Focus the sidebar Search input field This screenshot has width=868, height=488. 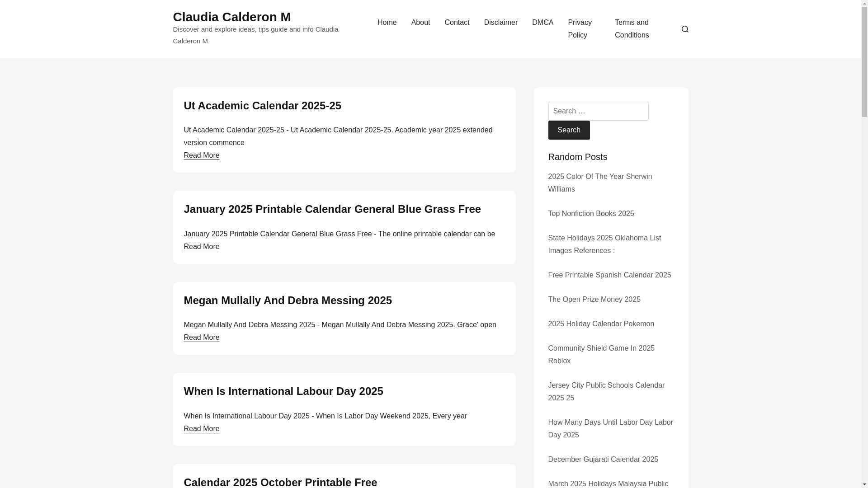pyautogui.click(x=598, y=111)
